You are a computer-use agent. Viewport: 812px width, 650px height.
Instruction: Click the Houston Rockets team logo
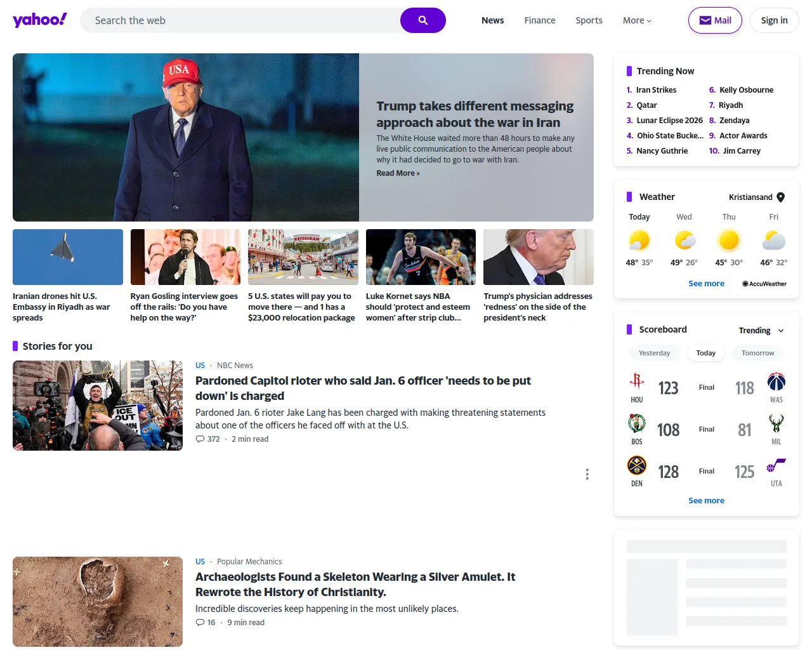[x=637, y=381]
